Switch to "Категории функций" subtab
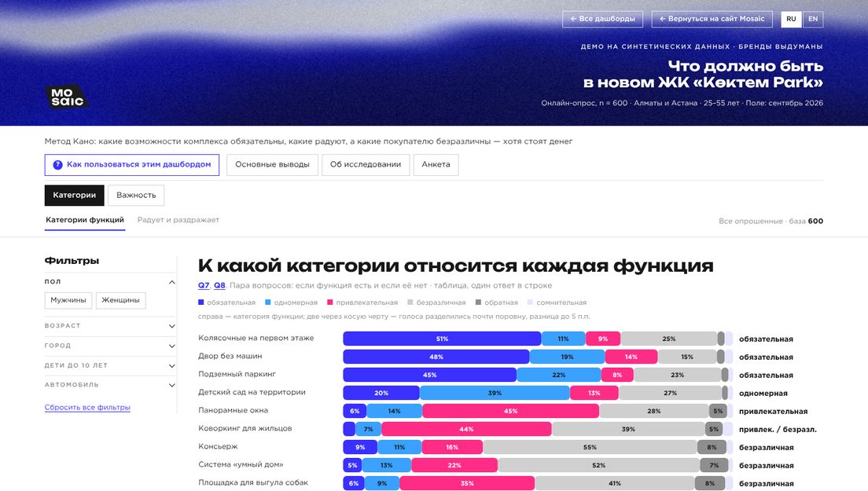The width and height of the screenshot is (868, 491). pos(85,220)
